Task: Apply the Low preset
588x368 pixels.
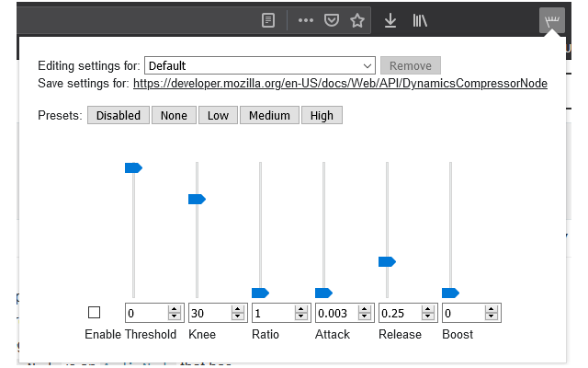Action: (219, 115)
